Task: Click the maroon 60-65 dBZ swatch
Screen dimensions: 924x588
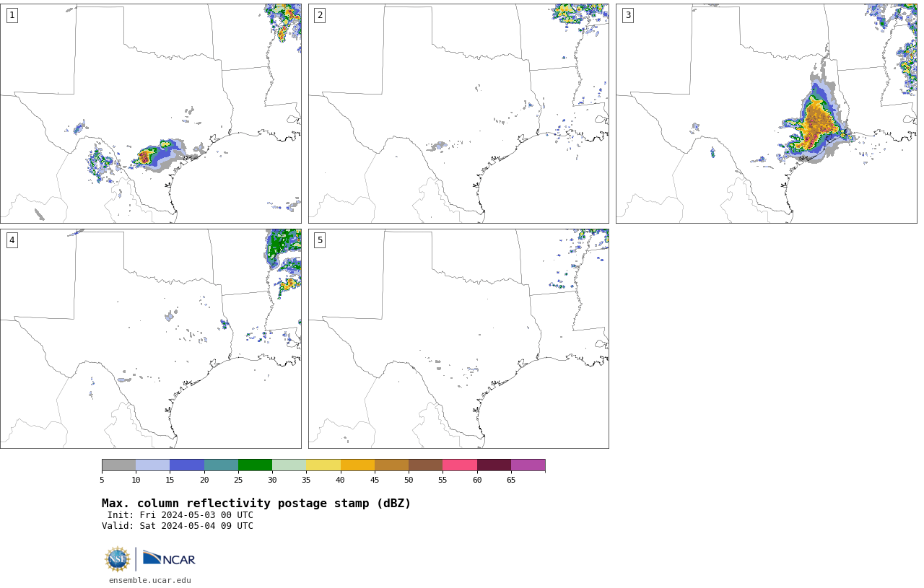Action: click(x=494, y=465)
